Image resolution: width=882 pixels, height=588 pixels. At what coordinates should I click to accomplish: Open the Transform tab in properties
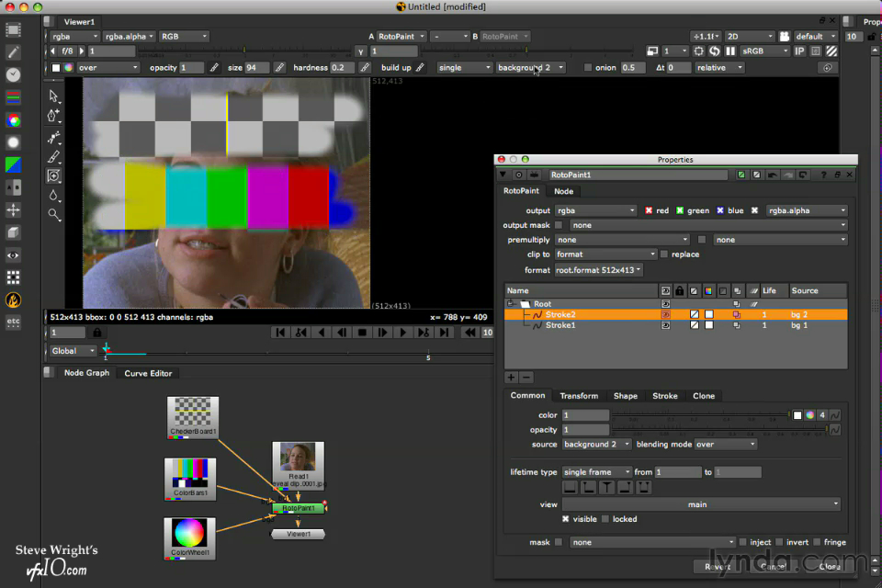(x=579, y=396)
